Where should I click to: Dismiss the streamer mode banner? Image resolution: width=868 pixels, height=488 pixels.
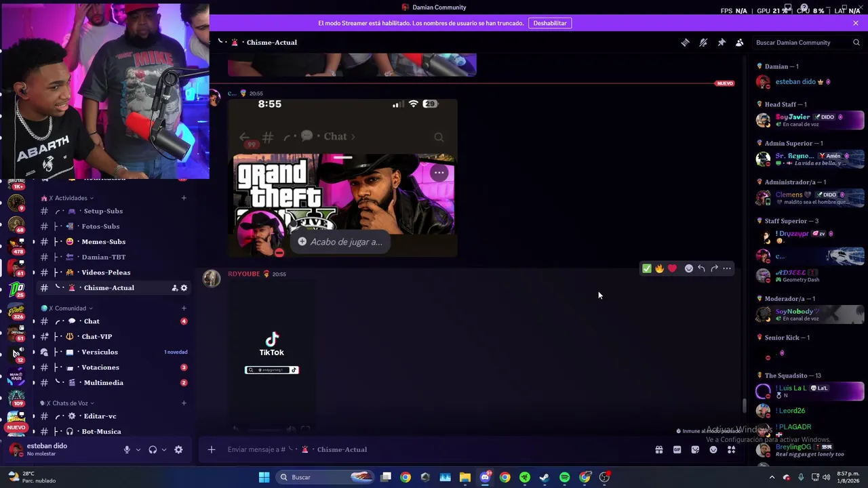(x=856, y=23)
